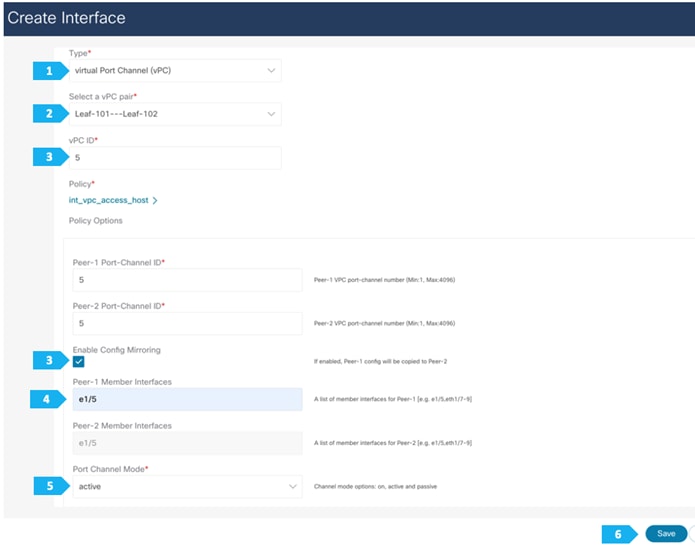Click the vPC pair dropdown chevron

271,114
